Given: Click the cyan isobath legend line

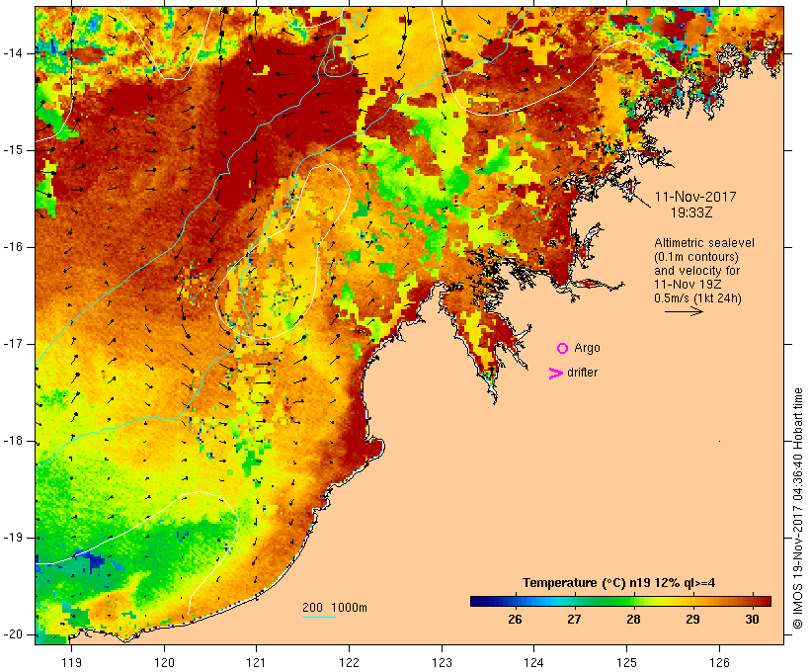Looking at the screenshot, I should [x=319, y=617].
